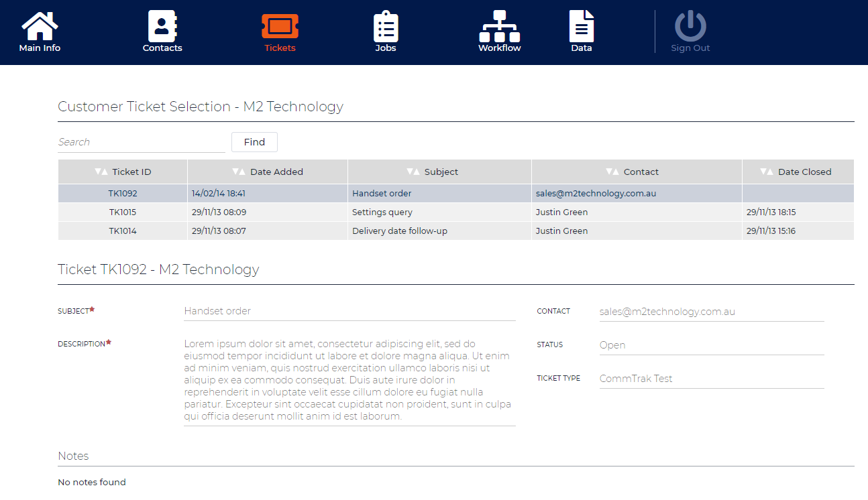Open the Workflow diagram icon
868x500 pixels.
pyautogui.click(x=500, y=26)
